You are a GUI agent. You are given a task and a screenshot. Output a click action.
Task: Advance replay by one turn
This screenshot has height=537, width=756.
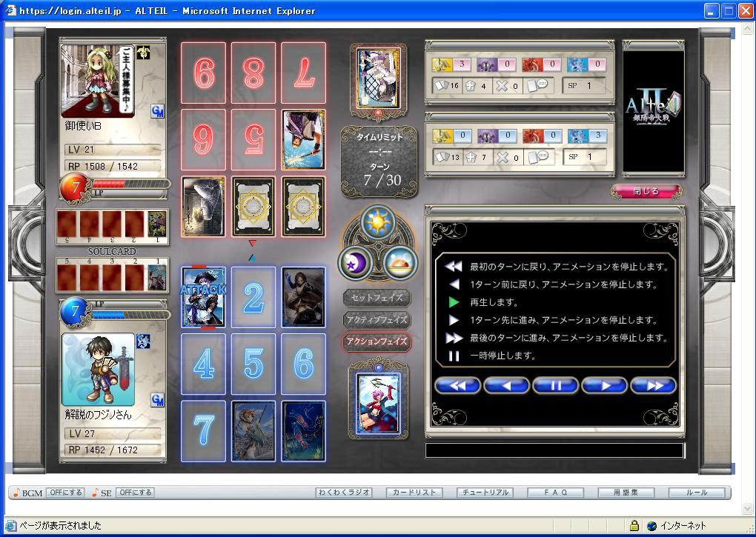pos(605,385)
